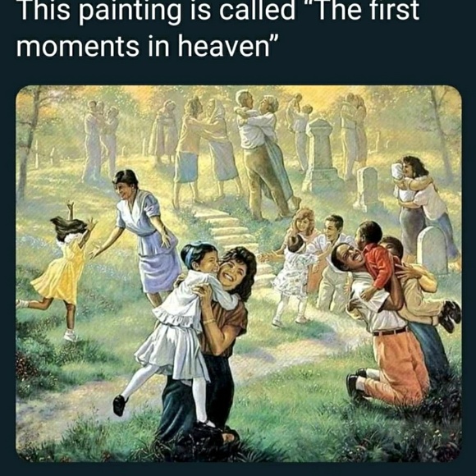Click the running girl in the yellow dress
The image size is (476, 476).
[x=57, y=270]
